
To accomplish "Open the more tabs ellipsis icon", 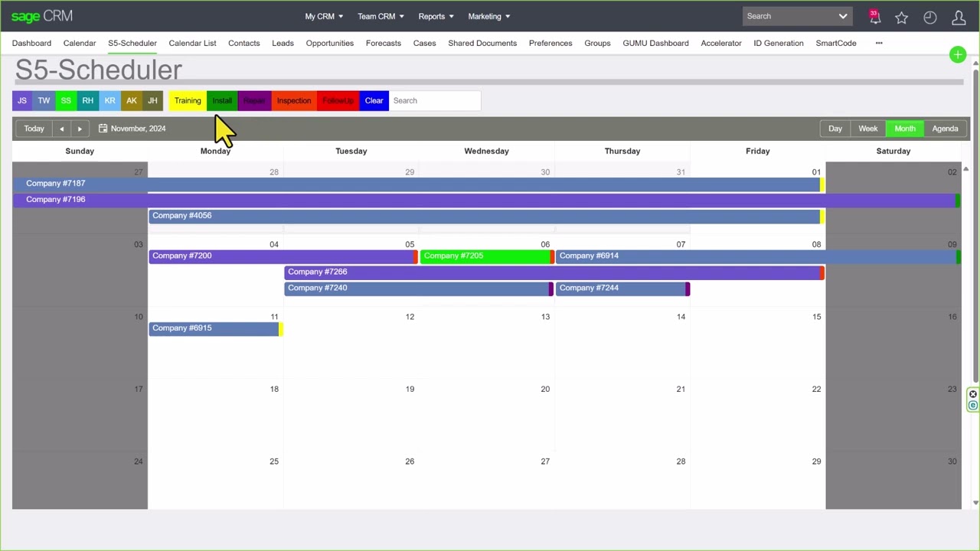I will coord(879,43).
